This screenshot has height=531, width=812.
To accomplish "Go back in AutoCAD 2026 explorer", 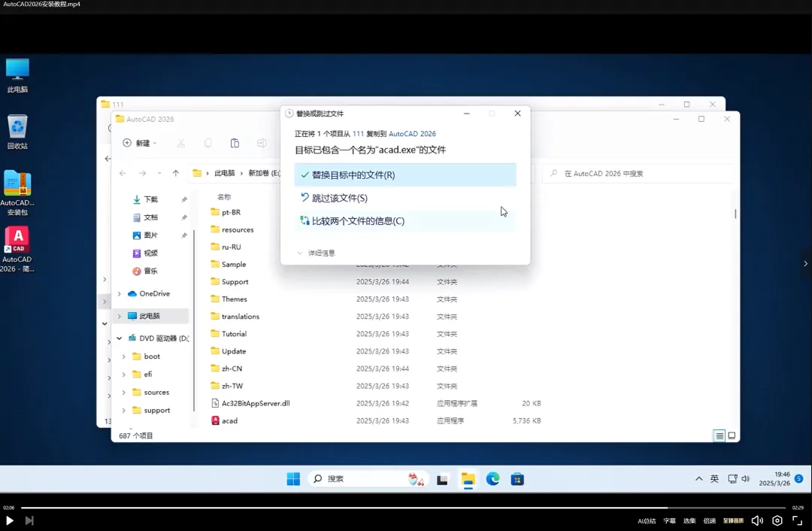I will point(123,173).
